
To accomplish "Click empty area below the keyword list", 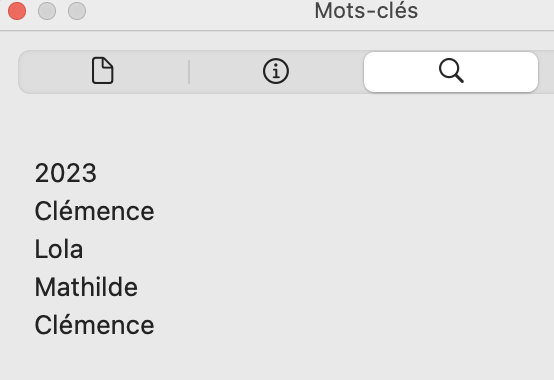I will (277, 360).
